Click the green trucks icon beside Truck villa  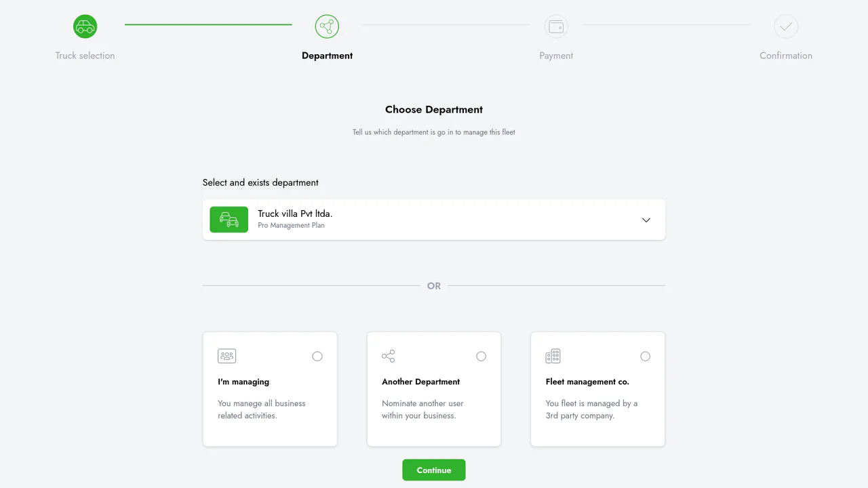(x=229, y=220)
